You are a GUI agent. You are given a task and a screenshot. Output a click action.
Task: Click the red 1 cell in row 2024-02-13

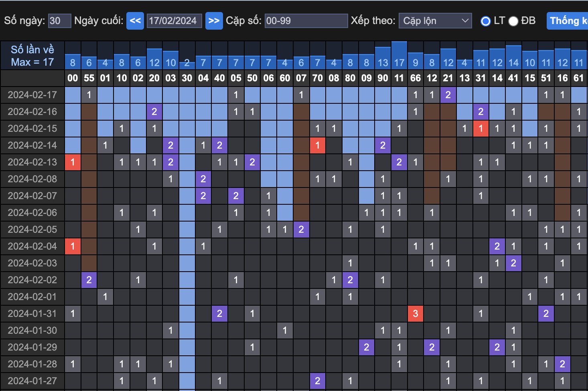[x=73, y=162]
